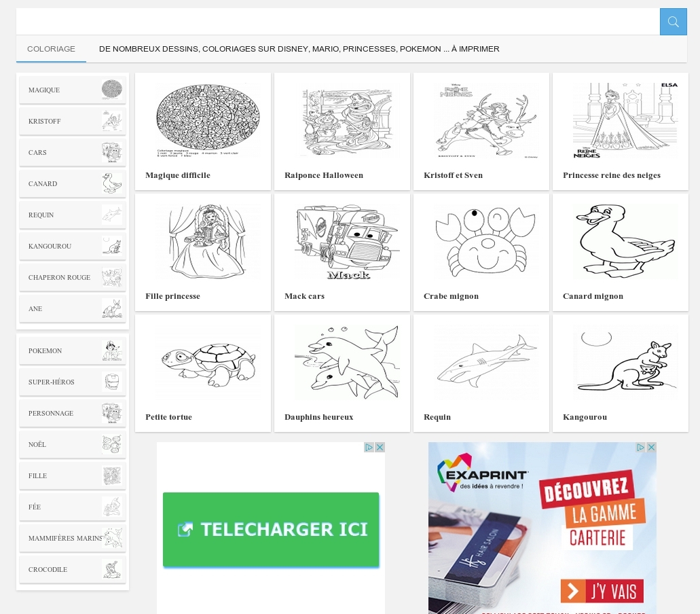The width and height of the screenshot is (700, 614).
Task: Click the Iron Man icon beside SUPER-HÉROS
Action: [x=111, y=382]
